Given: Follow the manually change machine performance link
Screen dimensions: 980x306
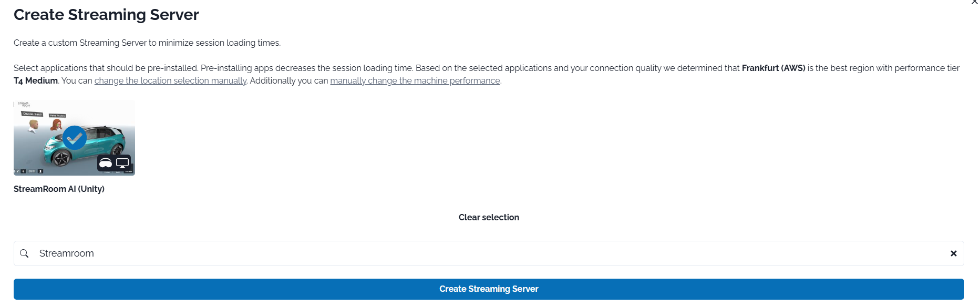Looking at the screenshot, I should 415,80.
